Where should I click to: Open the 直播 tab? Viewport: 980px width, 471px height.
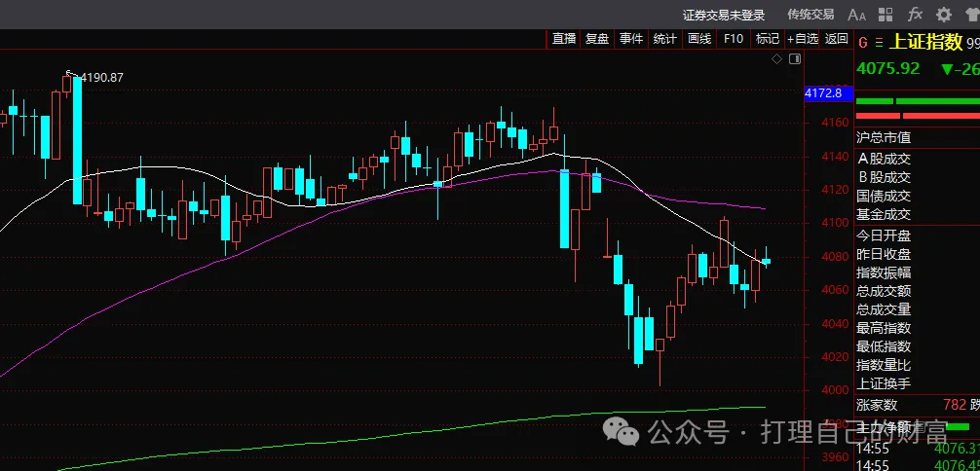(564, 39)
